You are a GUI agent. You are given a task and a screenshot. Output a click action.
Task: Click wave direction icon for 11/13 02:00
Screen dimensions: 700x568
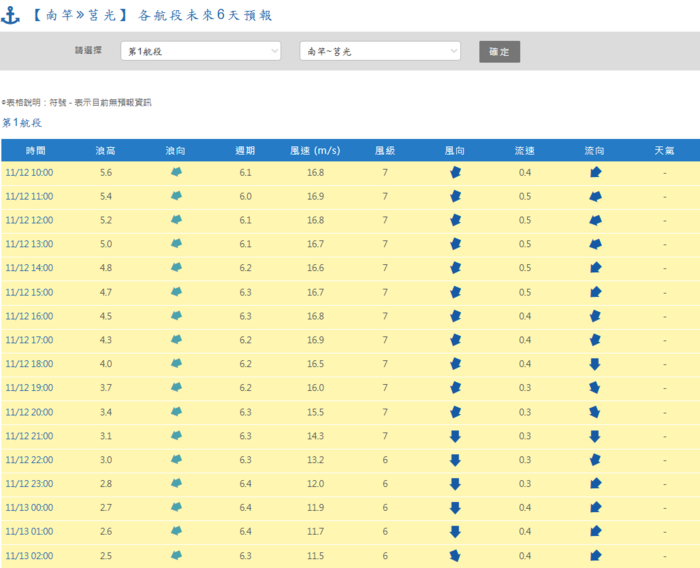tap(176, 556)
